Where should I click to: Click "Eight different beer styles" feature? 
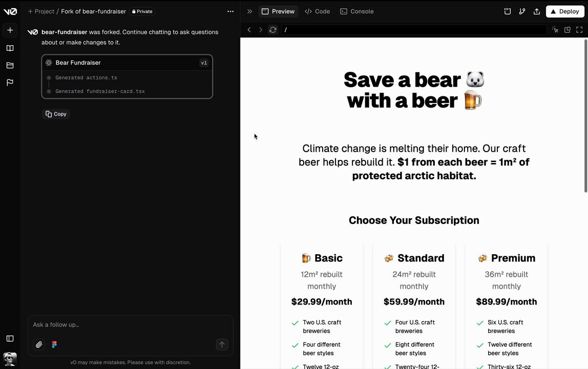click(x=415, y=348)
